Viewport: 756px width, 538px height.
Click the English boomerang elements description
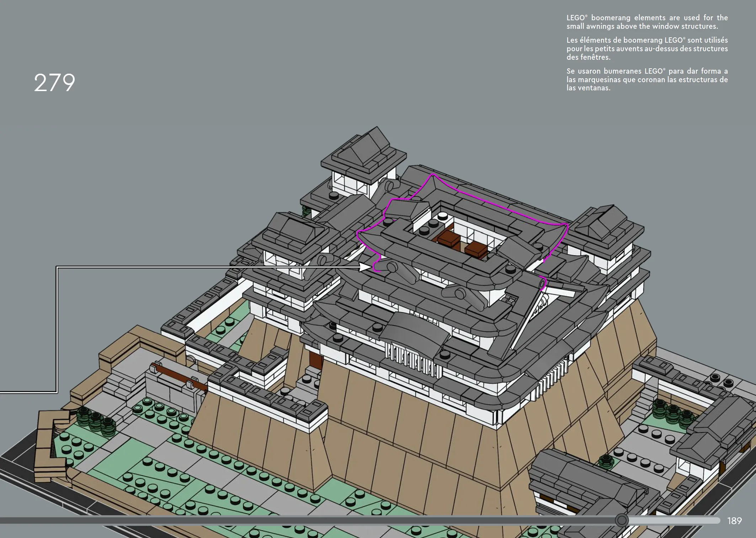[x=647, y=22]
